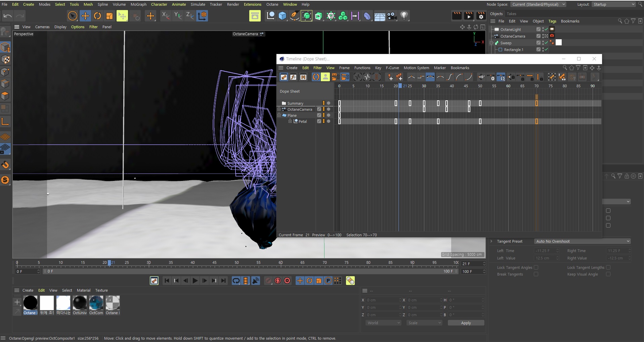Toggle Lock Tangent Lengths checkbox

pyautogui.click(x=608, y=267)
